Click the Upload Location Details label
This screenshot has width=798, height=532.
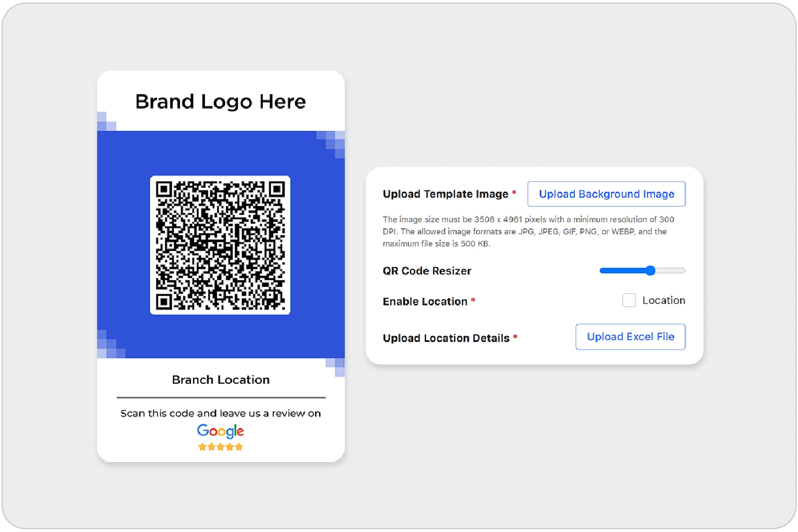(445, 338)
